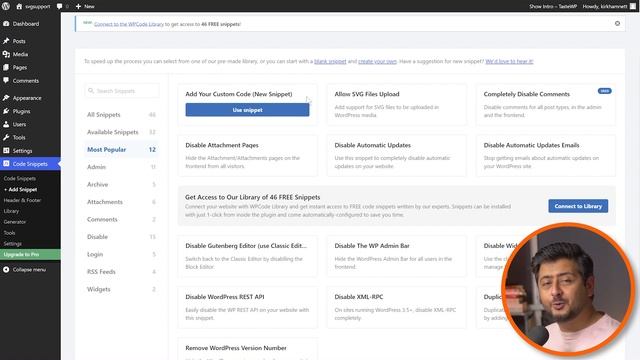The image size is (640, 360).
Task: Follow the We'd love to hear it link
Action: pyautogui.click(x=509, y=61)
